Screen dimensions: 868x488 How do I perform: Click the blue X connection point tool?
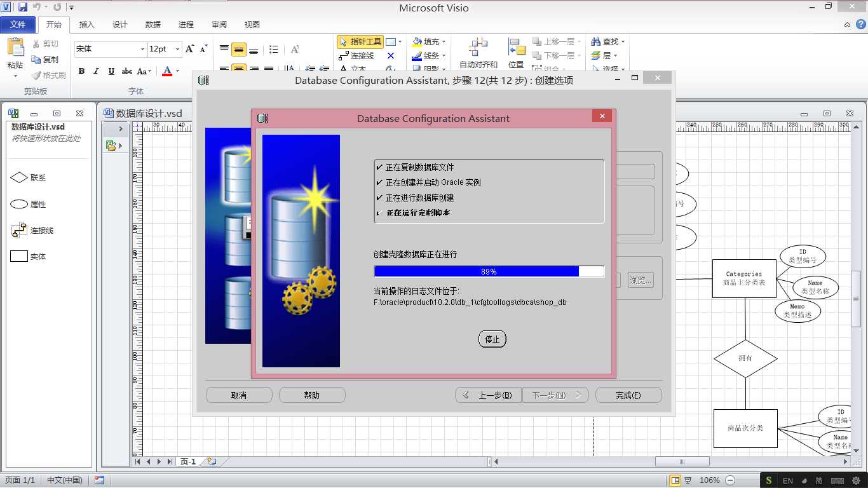[391, 56]
